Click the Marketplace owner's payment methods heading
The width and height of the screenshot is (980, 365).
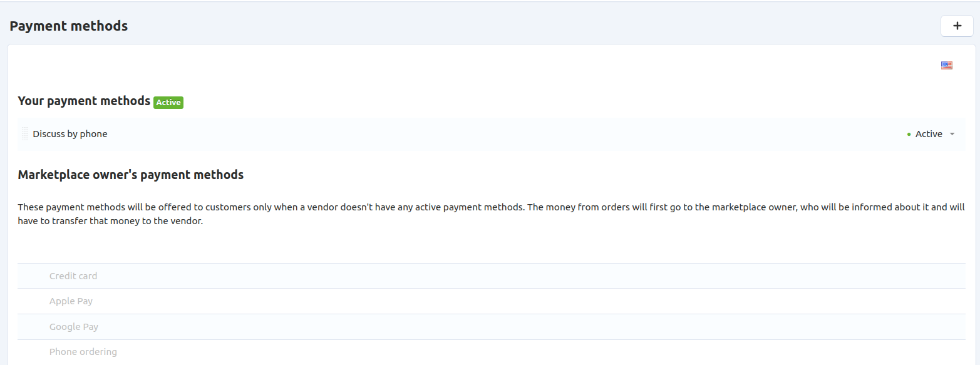pyautogui.click(x=131, y=175)
